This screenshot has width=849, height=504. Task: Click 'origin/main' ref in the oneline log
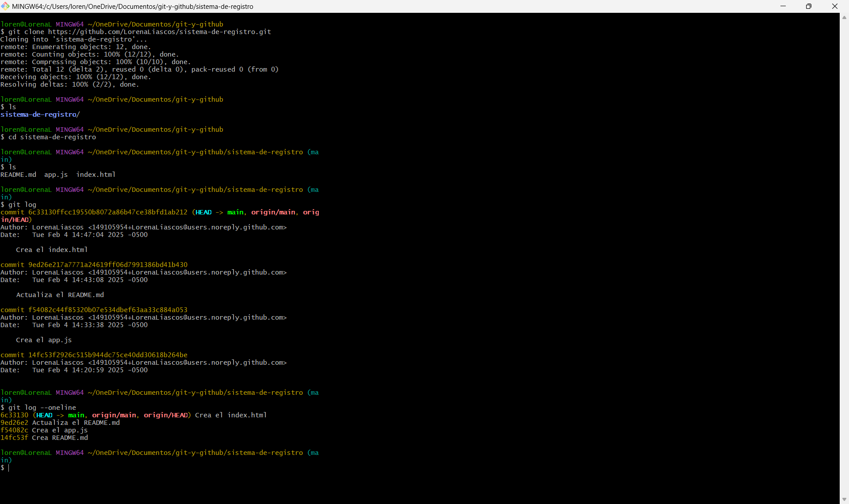point(114,415)
